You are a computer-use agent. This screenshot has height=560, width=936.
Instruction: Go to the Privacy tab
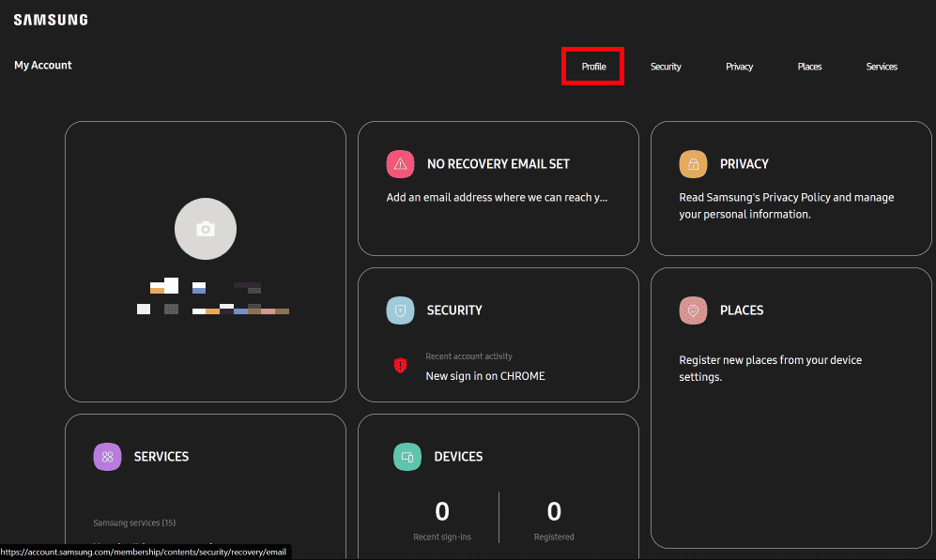(x=739, y=67)
